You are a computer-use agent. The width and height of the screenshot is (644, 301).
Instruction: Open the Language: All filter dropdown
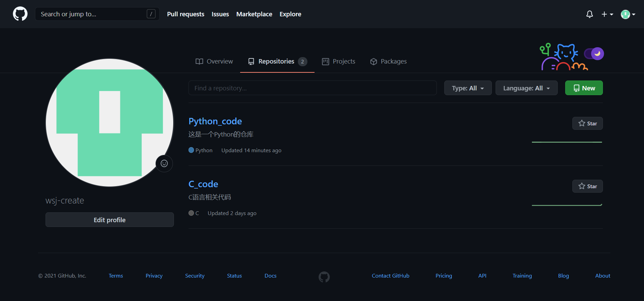[526, 88]
